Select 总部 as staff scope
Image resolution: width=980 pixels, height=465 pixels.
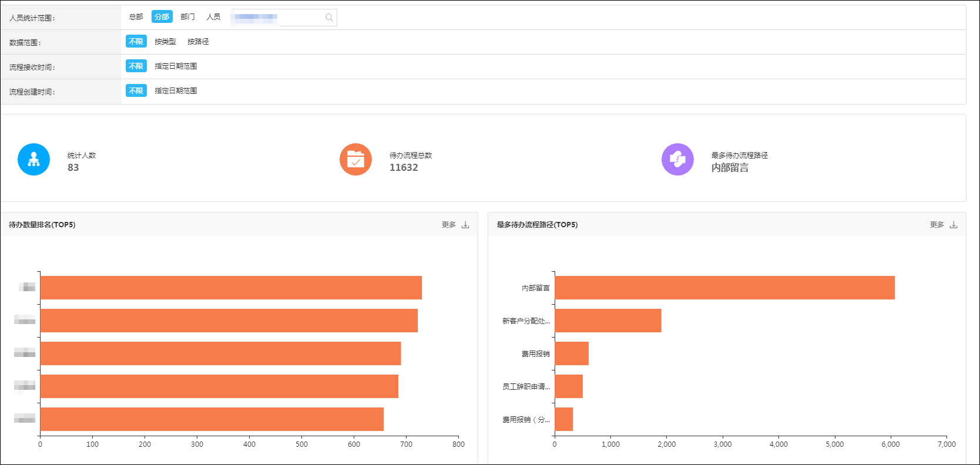point(136,17)
